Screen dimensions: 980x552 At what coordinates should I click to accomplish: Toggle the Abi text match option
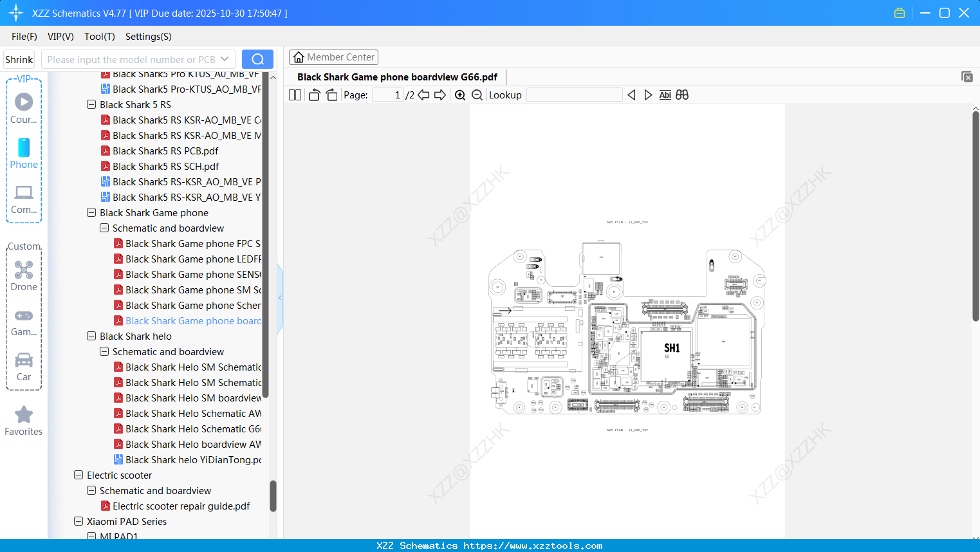(665, 95)
